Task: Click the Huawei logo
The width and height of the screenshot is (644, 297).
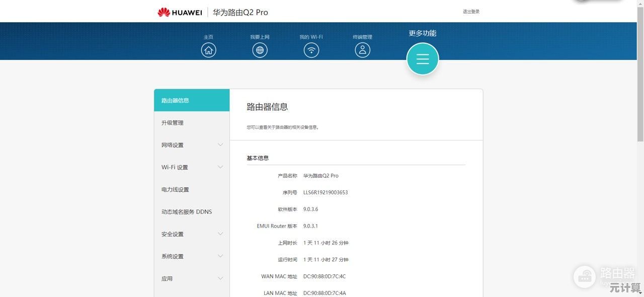Action: (180, 12)
